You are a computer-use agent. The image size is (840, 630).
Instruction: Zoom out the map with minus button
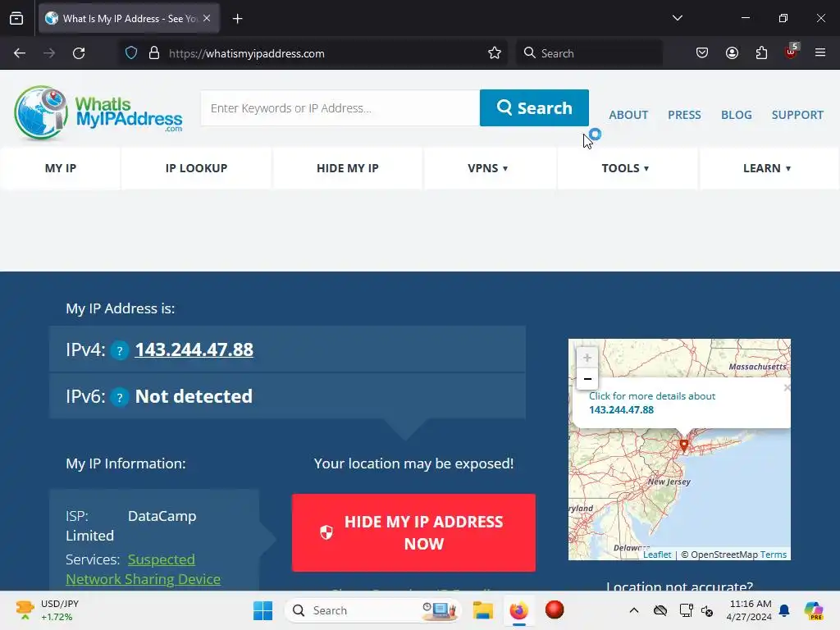[587, 379]
